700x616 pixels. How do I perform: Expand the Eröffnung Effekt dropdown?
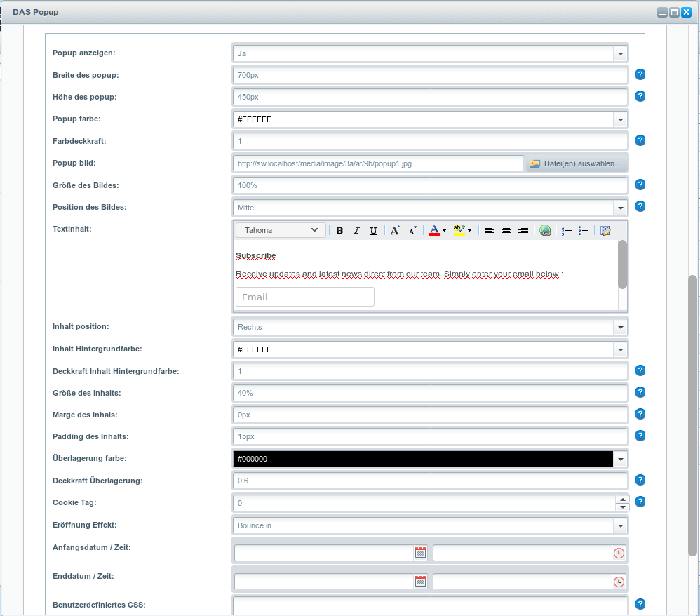click(x=620, y=525)
